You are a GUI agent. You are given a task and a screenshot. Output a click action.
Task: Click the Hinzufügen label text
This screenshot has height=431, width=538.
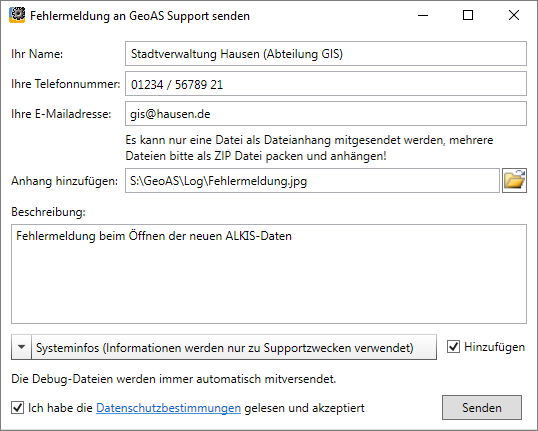coord(494,347)
